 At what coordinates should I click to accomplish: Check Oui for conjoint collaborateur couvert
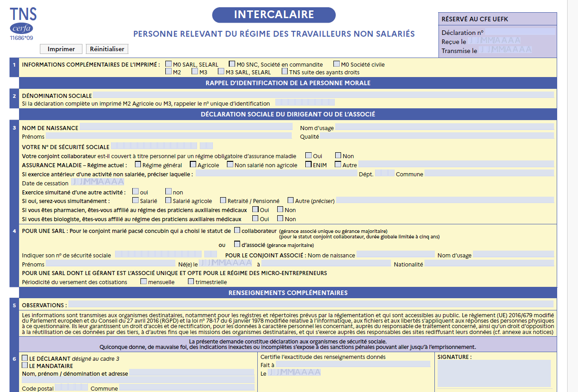308,156
